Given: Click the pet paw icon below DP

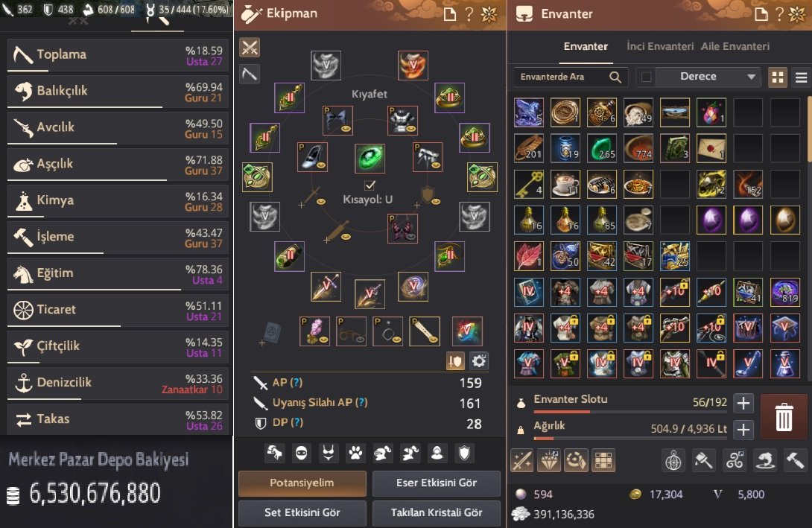Looking at the screenshot, I should click(355, 454).
